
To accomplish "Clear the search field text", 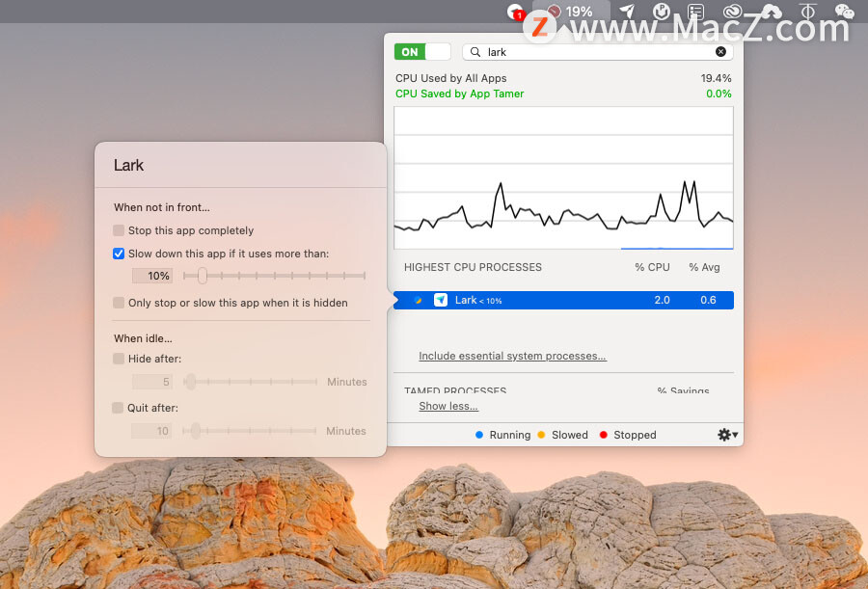I will tap(720, 51).
